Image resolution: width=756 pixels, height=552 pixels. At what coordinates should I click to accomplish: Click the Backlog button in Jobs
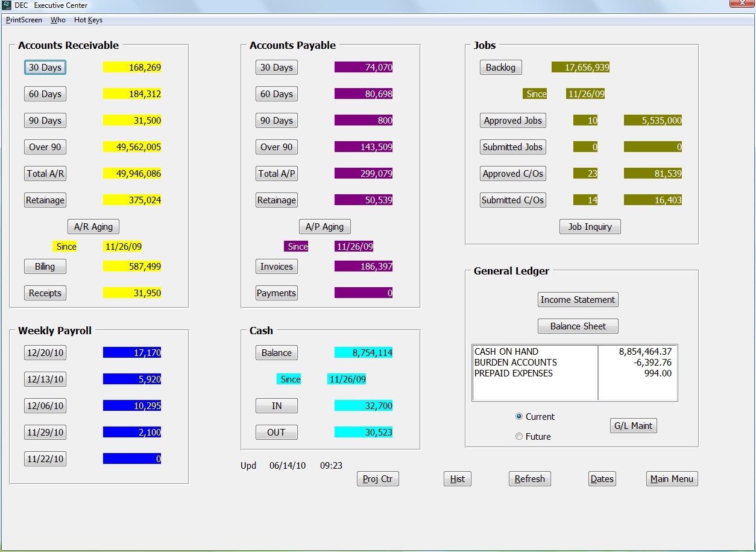click(x=500, y=67)
